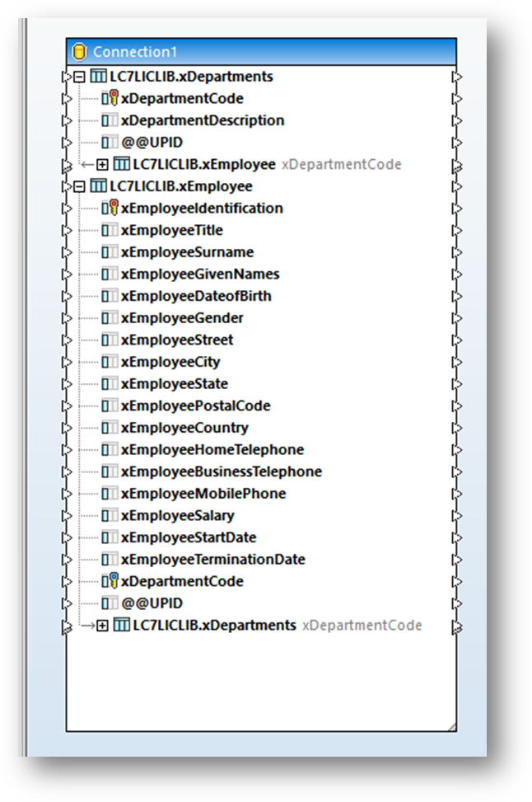Collapse the top-level LC7LICLIB.xEmployee table node
Viewport: 532px width, 802px height.
(x=79, y=186)
